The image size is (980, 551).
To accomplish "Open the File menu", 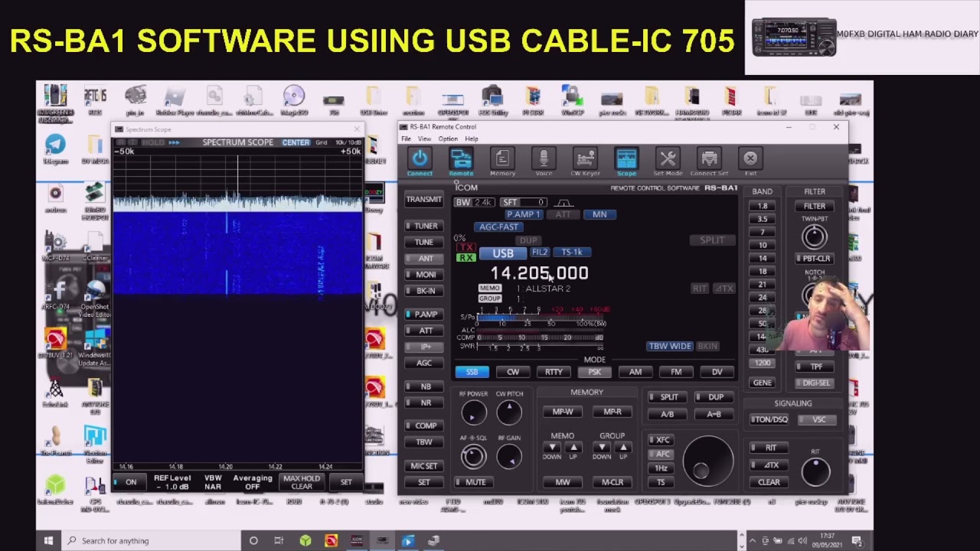I will 407,139.
